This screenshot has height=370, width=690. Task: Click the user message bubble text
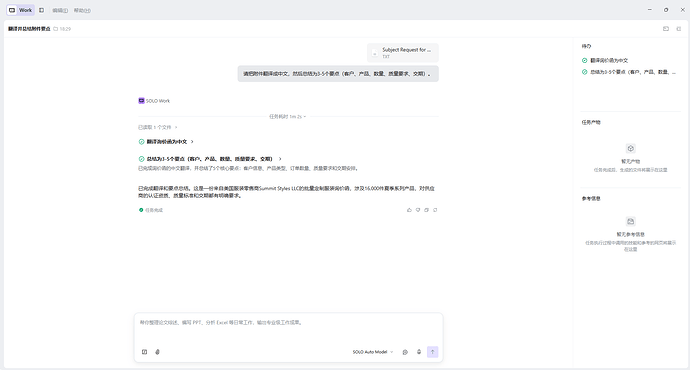tap(338, 74)
